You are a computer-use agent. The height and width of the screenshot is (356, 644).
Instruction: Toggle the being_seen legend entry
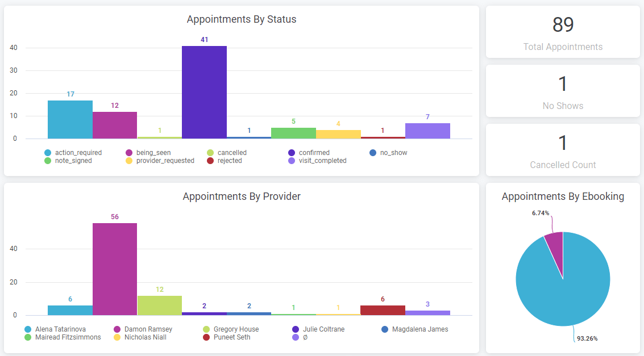pos(153,153)
